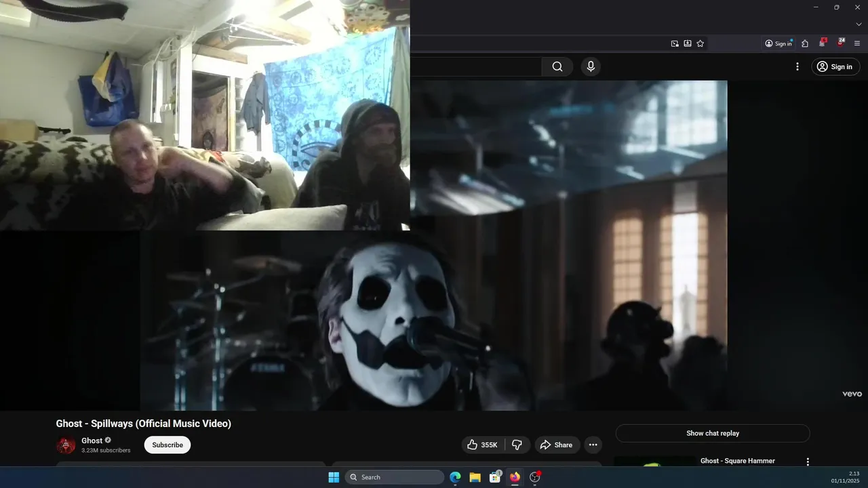The width and height of the screenshot is (868, 488).
Task: Click the 3.23M subscribers text
Action: [x=106, y=450]
